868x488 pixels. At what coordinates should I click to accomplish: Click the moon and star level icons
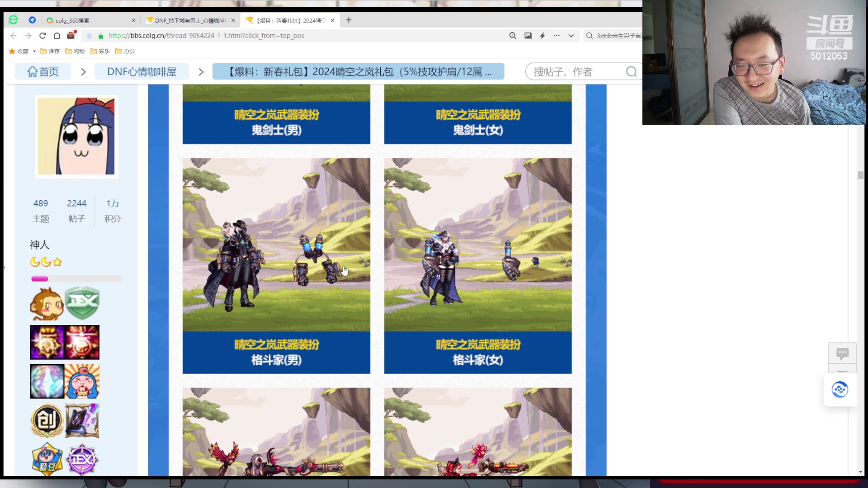click(46, 262)
